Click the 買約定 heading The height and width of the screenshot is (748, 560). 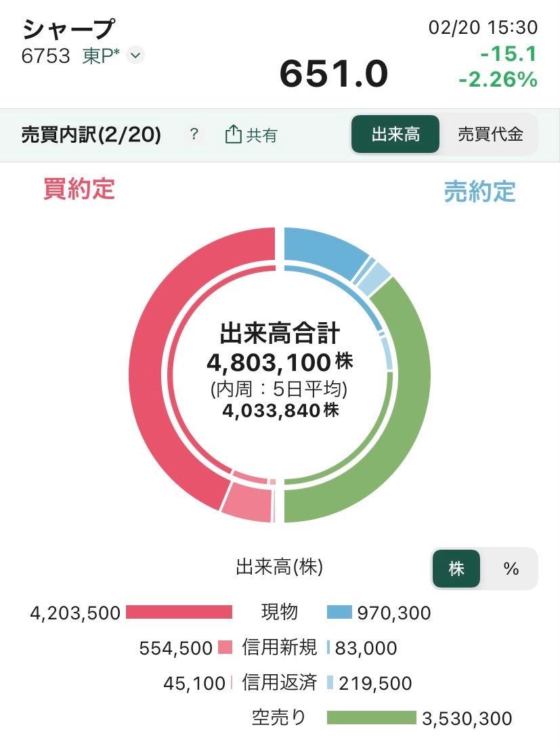click(x=79, y=189)
